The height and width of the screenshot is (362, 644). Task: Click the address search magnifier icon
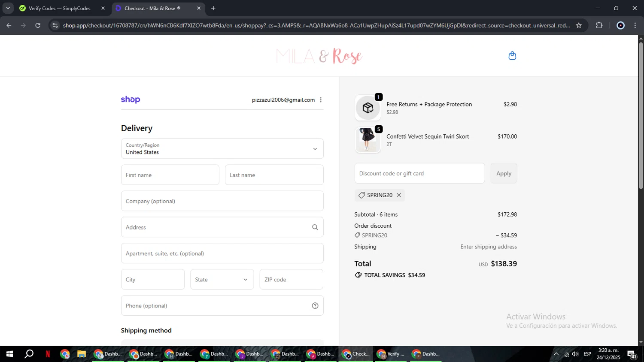point(315,227)
